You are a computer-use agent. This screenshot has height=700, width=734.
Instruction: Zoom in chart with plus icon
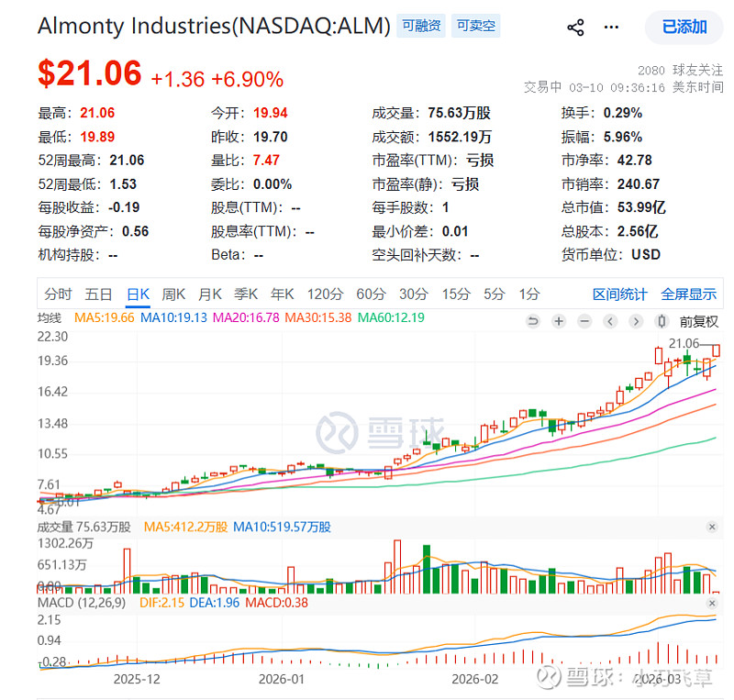pos(559,321)
